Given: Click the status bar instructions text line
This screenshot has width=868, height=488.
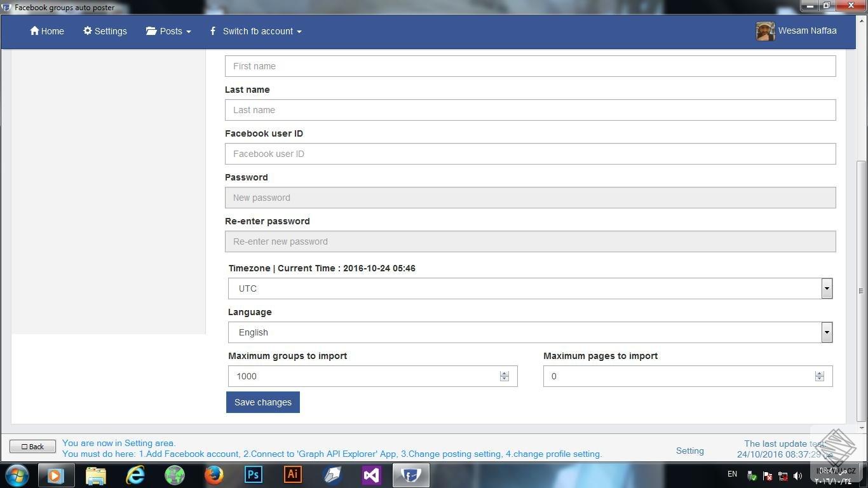Looking at the screenshot, I should pyautogui.click(x=332, y=454).
